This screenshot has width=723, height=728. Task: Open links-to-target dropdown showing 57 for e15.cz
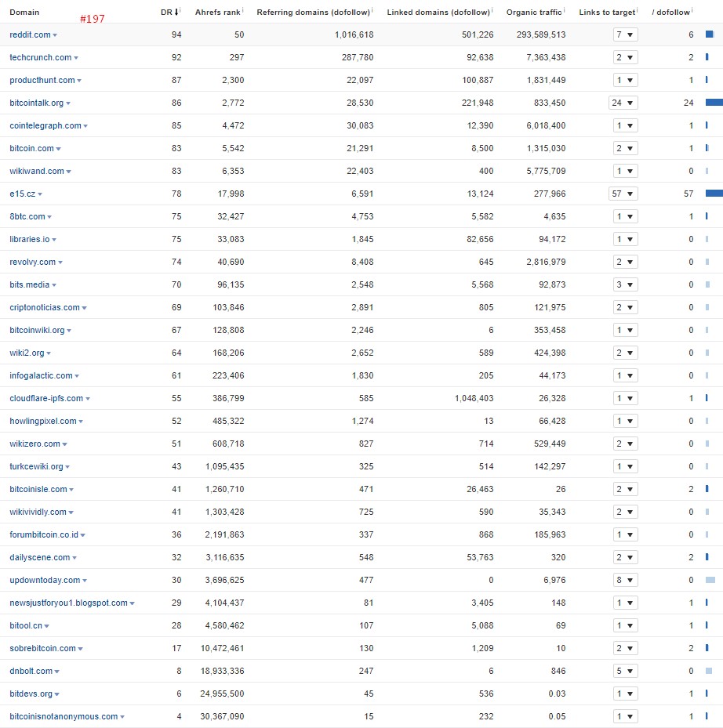tap(623, 194)
